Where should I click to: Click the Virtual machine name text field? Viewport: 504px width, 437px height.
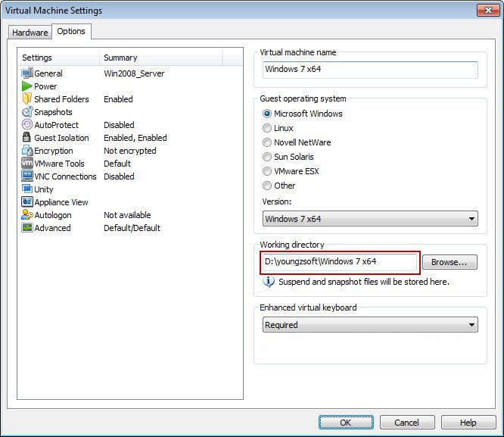(x=370, y=69)
